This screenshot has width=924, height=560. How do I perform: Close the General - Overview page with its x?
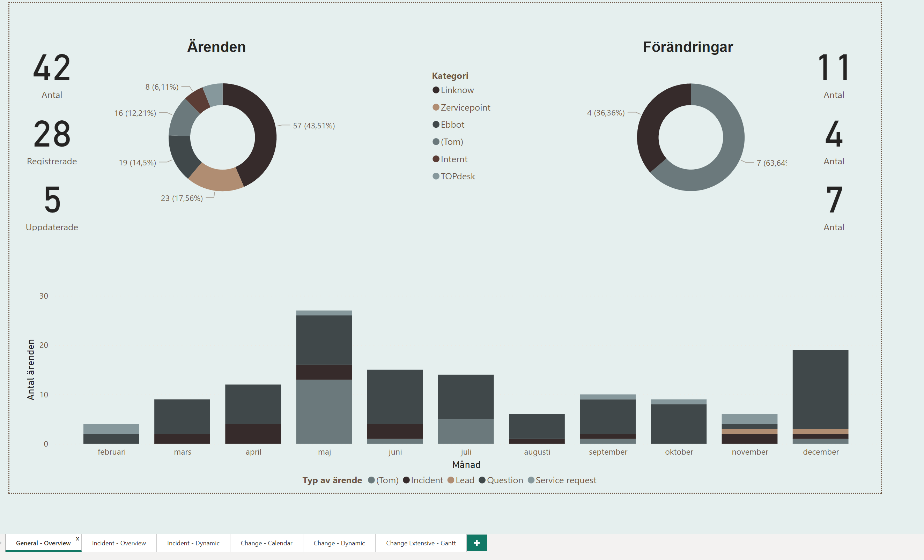click(x=77, y=539)
